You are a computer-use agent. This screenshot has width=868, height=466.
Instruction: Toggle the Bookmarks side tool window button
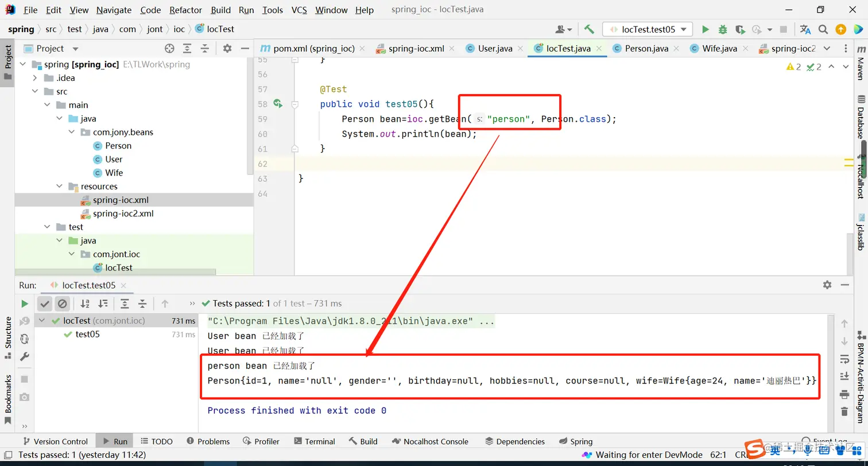[x=8, y=399]
